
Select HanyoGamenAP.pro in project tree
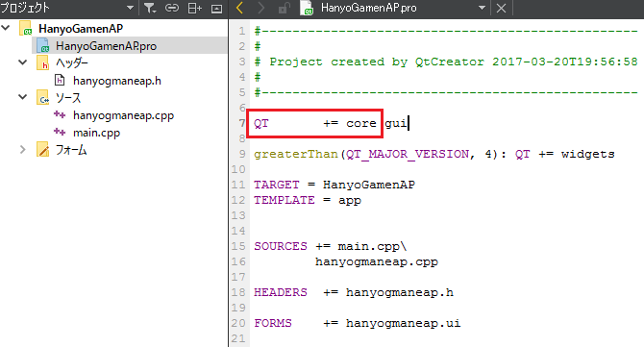(106, 45)
